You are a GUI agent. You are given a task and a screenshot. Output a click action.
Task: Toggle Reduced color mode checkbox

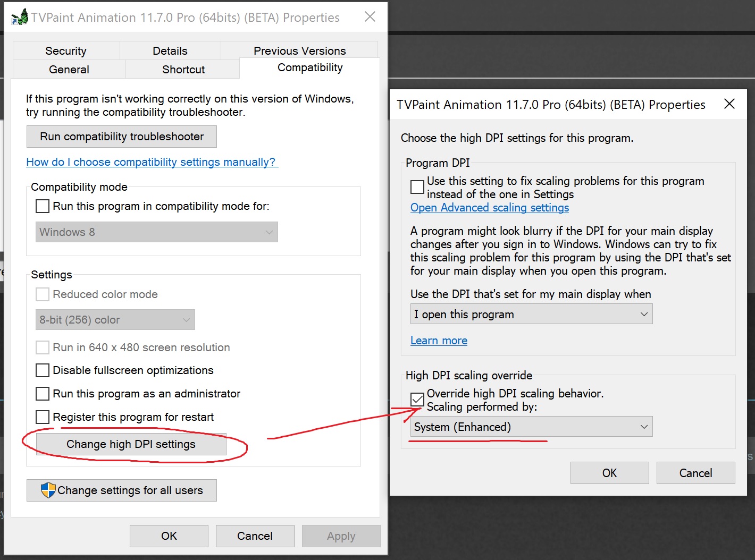click(43, 294)
